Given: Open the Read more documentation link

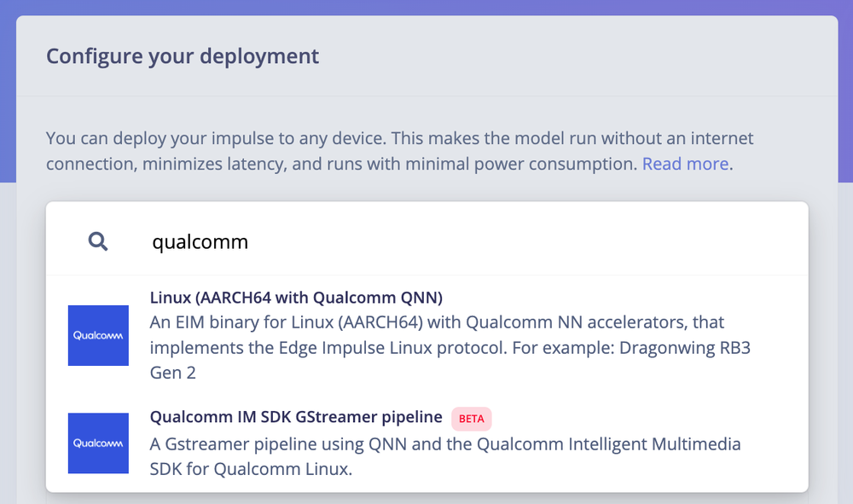Looking at the screenshot, I should (683, 164).
